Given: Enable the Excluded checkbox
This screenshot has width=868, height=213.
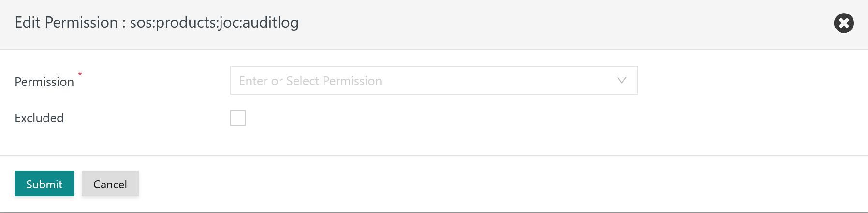Looking at the screenshot, I should [238, 118].
